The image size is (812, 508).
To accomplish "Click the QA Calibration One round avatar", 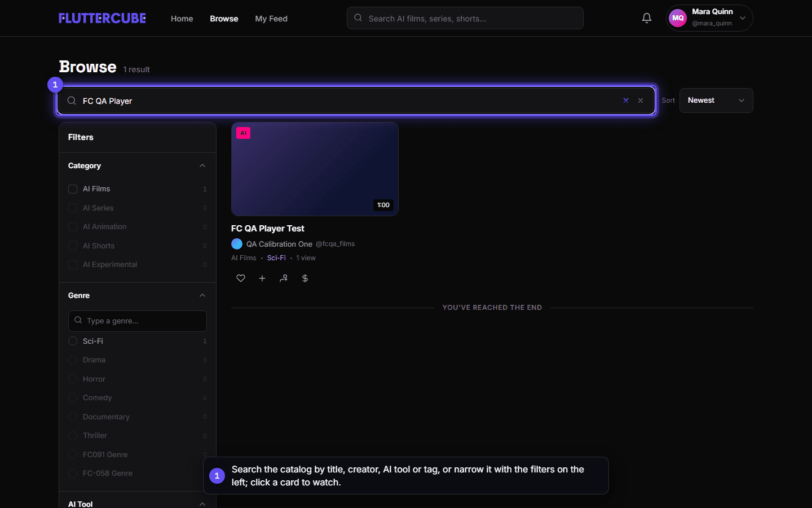I will pos(237,244).
